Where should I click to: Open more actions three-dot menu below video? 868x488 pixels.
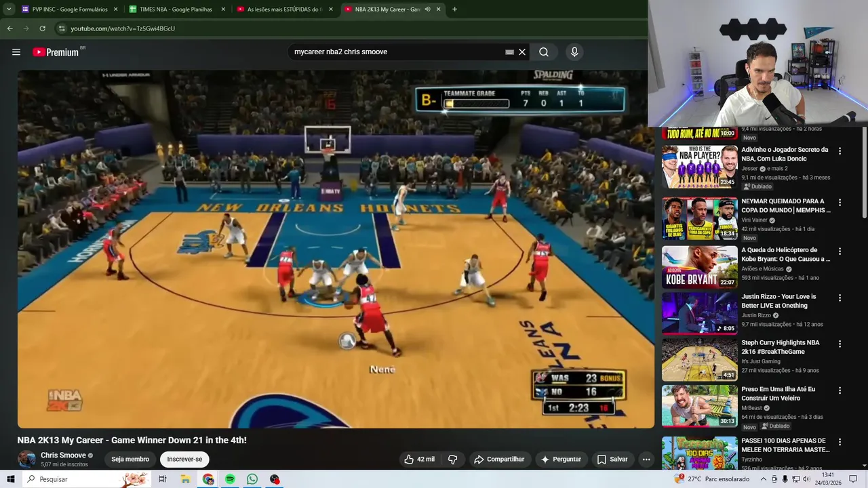pos(646,459)
